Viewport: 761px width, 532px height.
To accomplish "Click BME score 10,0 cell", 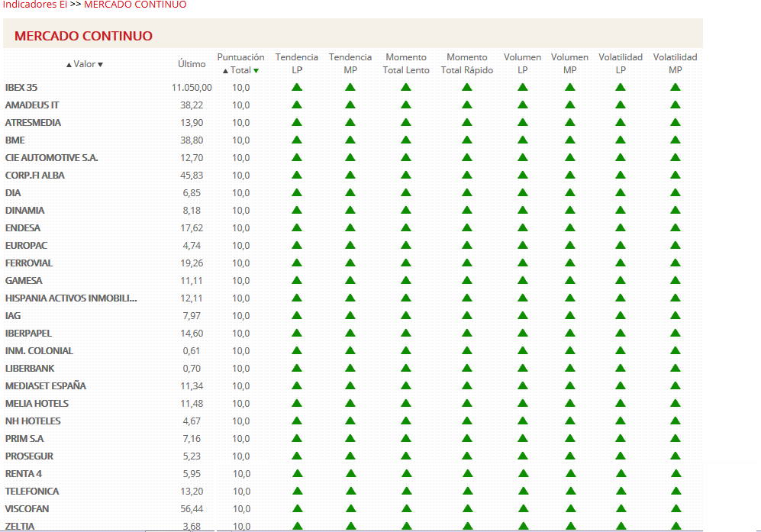I will [240, 140].
